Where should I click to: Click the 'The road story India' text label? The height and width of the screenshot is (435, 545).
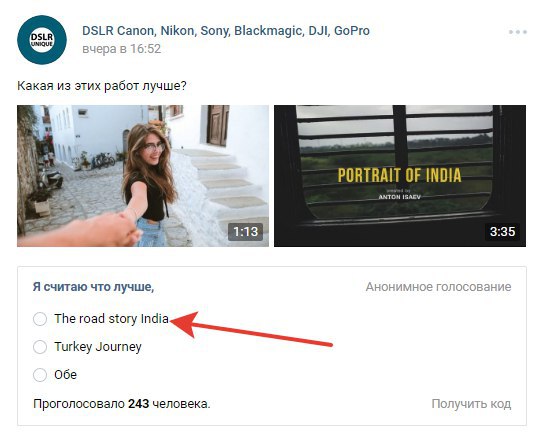coord(111,319)
